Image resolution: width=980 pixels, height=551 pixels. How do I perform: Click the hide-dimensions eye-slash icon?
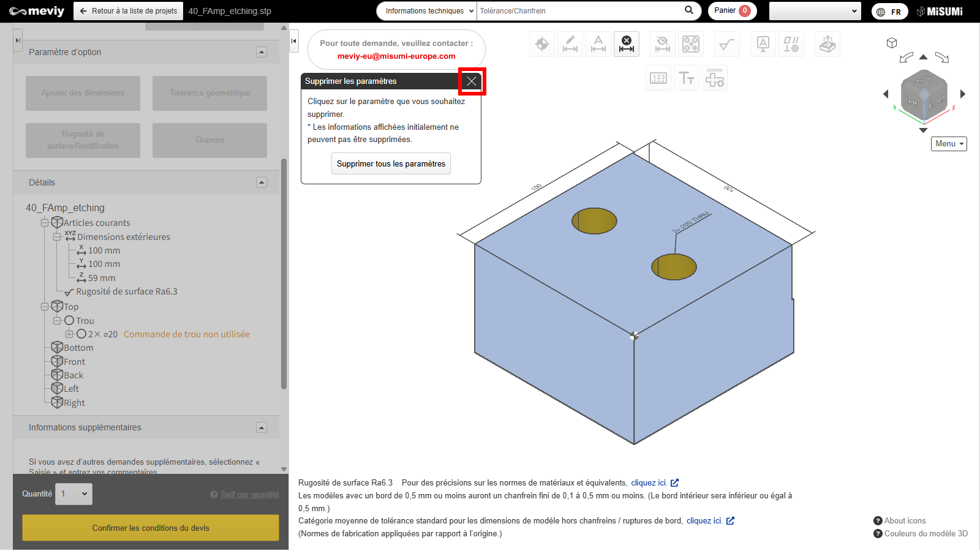pyautogui.click(x=662, y=44)
